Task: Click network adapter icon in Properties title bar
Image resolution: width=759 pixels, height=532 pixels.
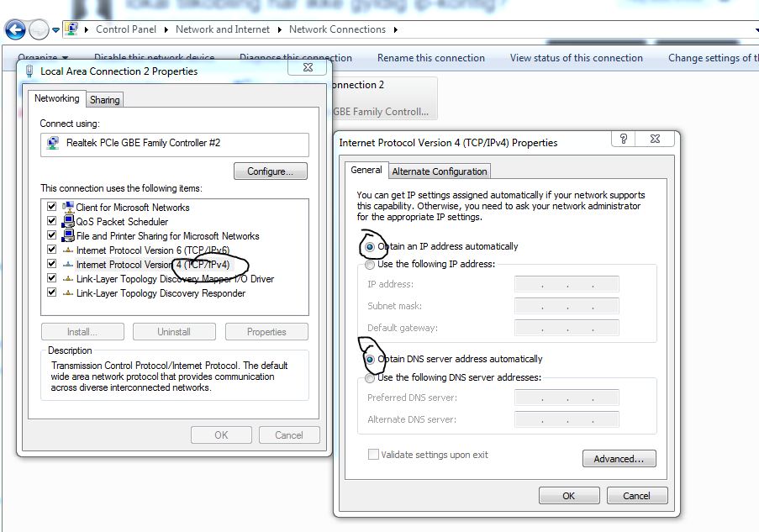Action: 29,71
